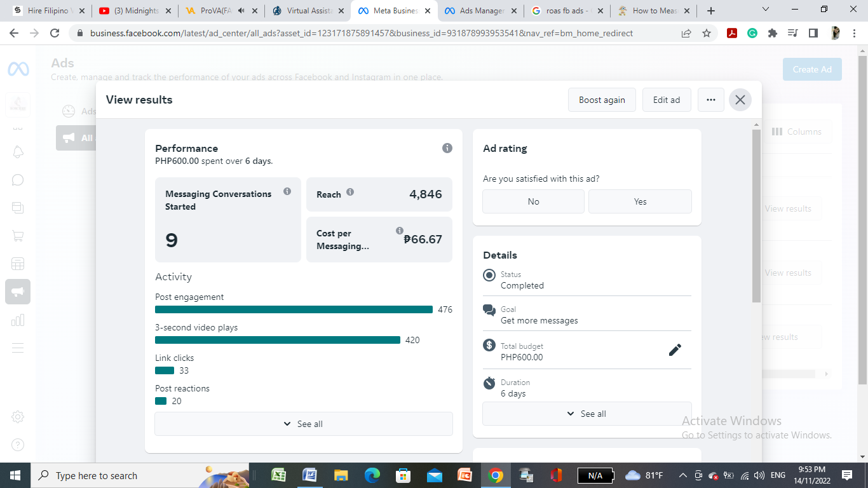Open the All tools hamburger menu
The height and width of the screenshot is (488, 868).
pyautogui.click(x=18, y=348)
